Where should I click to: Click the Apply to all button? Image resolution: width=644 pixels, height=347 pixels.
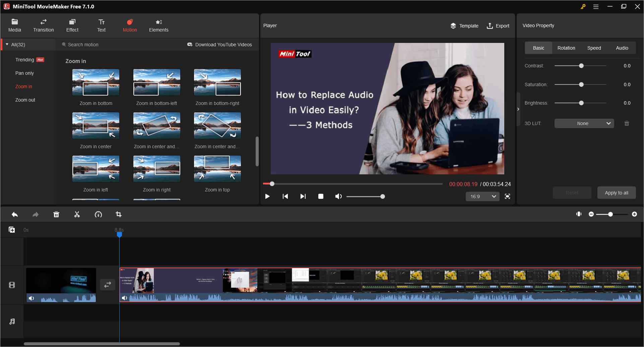[x=617, y=193]
